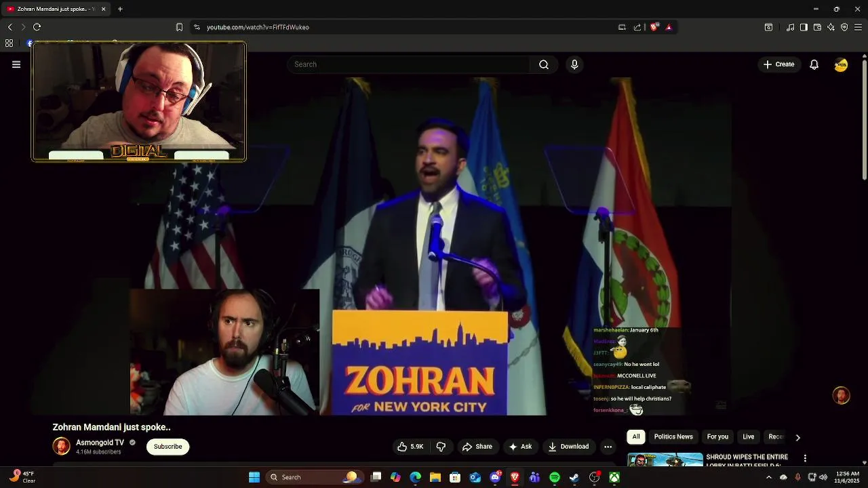Click the Ask button under video

520,447
